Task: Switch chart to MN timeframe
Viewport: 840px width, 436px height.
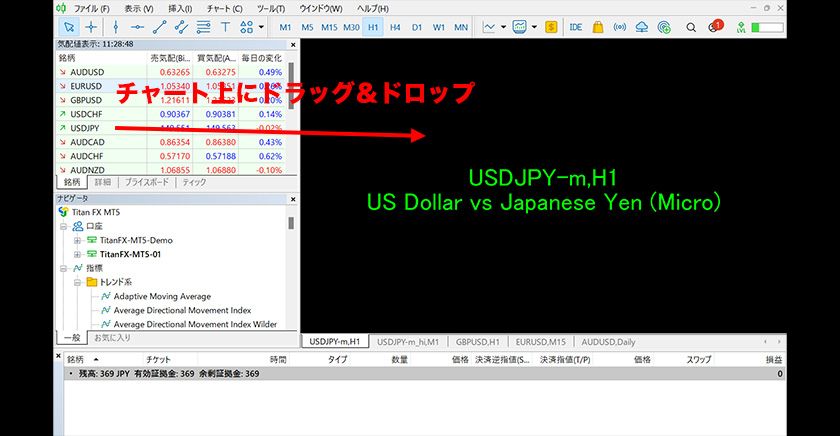Action: (x=461, y=27)
